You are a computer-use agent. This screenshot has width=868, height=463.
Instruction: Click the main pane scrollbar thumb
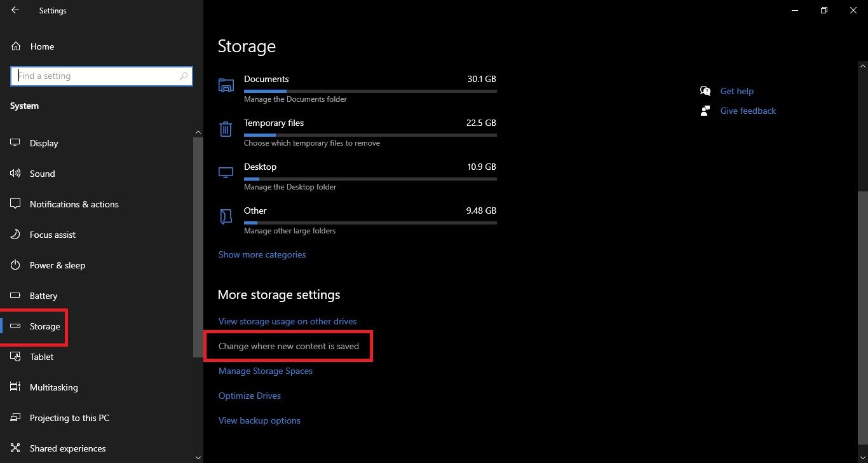coord(862,317)
